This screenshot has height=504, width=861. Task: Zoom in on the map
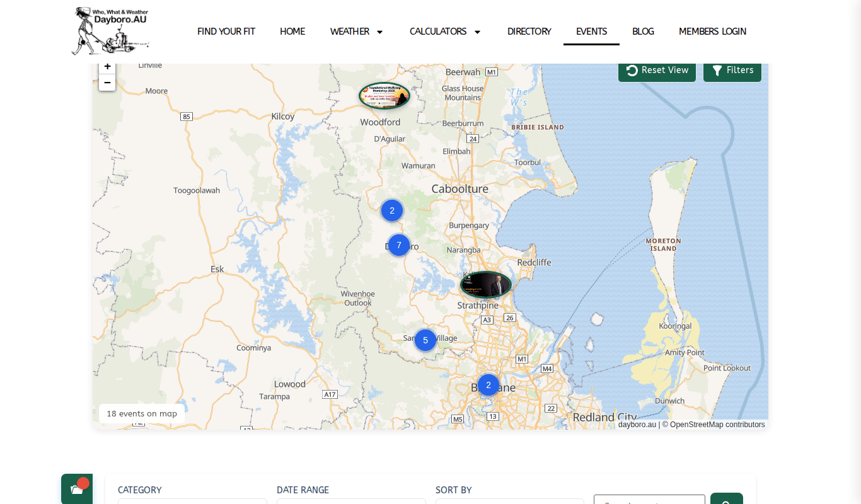pos(107,67)
